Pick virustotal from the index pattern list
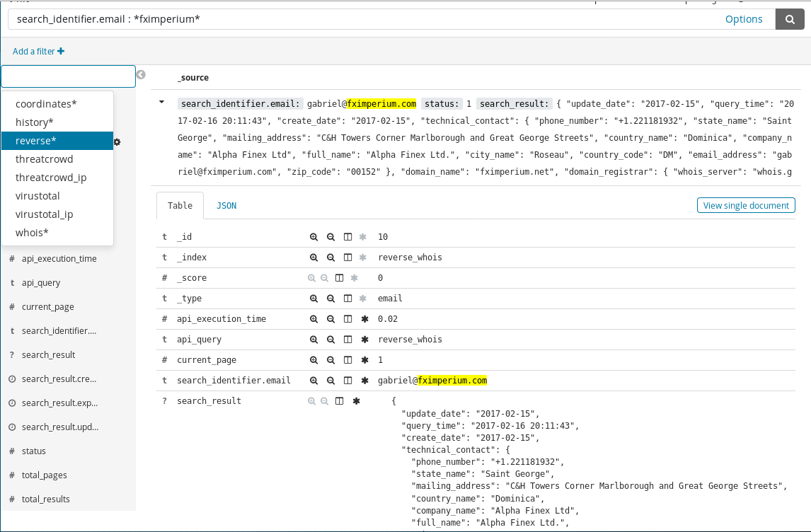The height and width of the screenshot is (532, 811). (x=38, y=196)
